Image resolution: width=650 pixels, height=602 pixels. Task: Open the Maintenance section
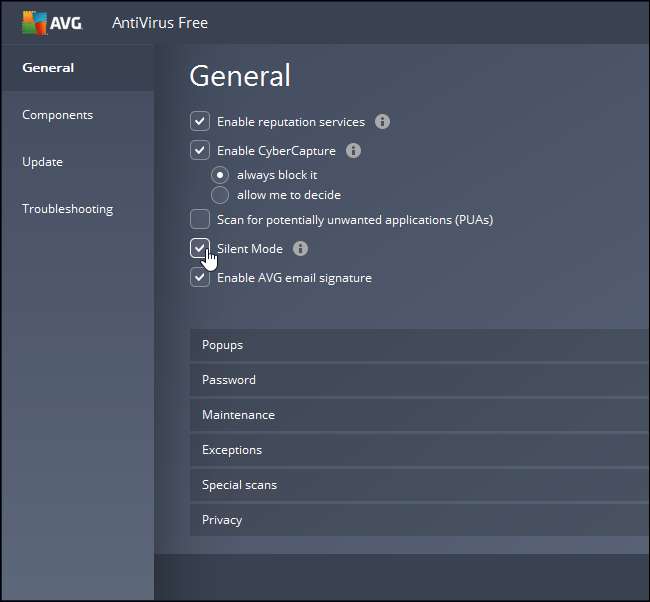[419, 415]
